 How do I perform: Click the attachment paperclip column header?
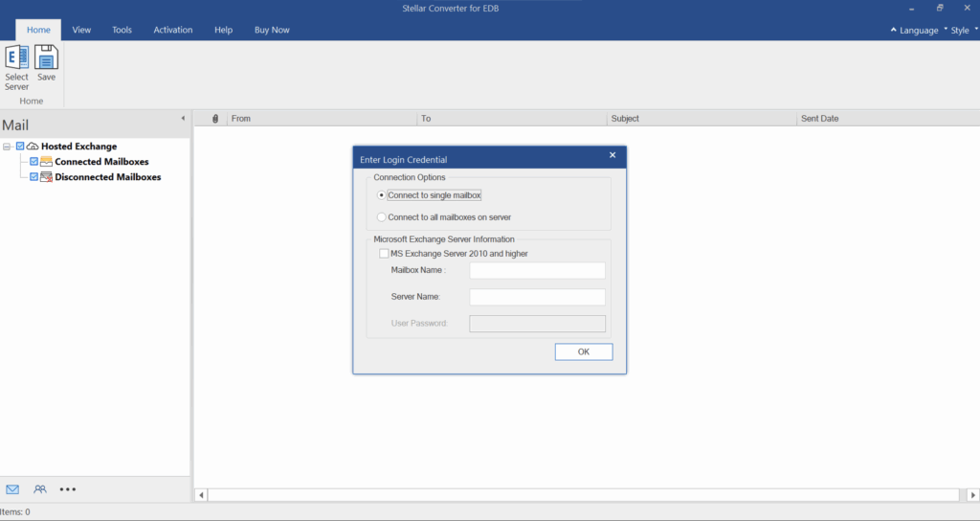click(215, 118)
